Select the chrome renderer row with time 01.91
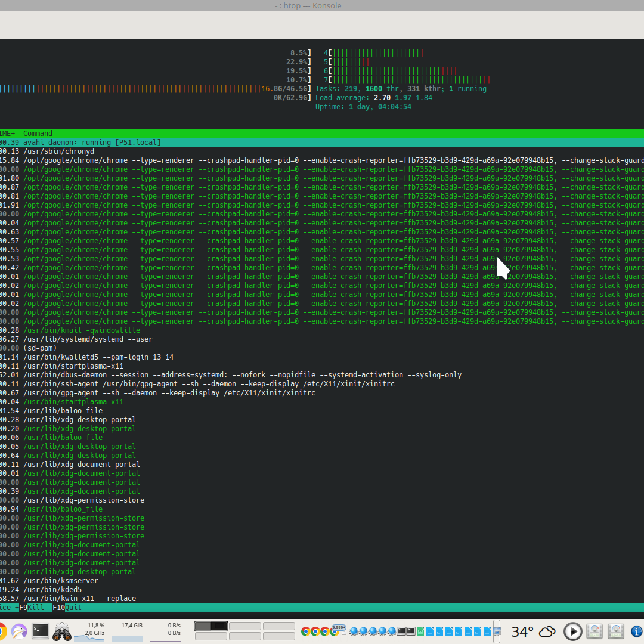Image resolution: width=644 pixels, height=644 pixels. [322, 205]
